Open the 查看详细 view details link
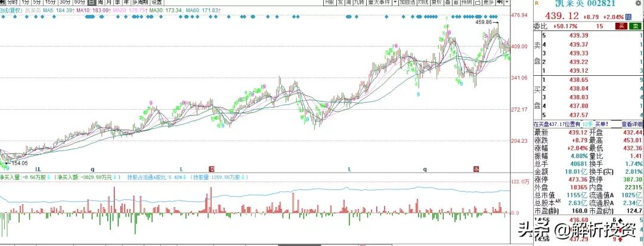644x246 pixels. [631, 124]
